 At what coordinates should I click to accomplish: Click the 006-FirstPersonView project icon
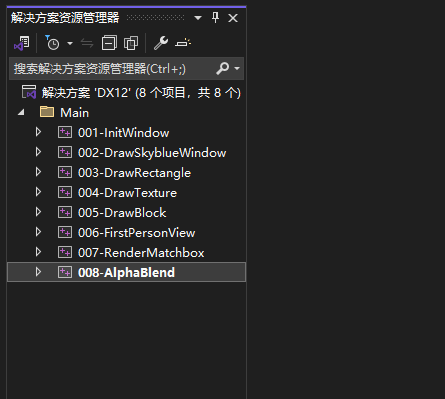click(x=65, y=232)
